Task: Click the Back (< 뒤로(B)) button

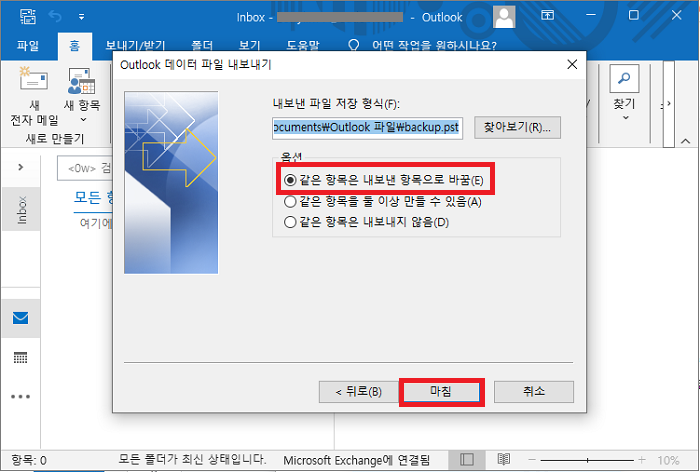Action: (358, 392)
